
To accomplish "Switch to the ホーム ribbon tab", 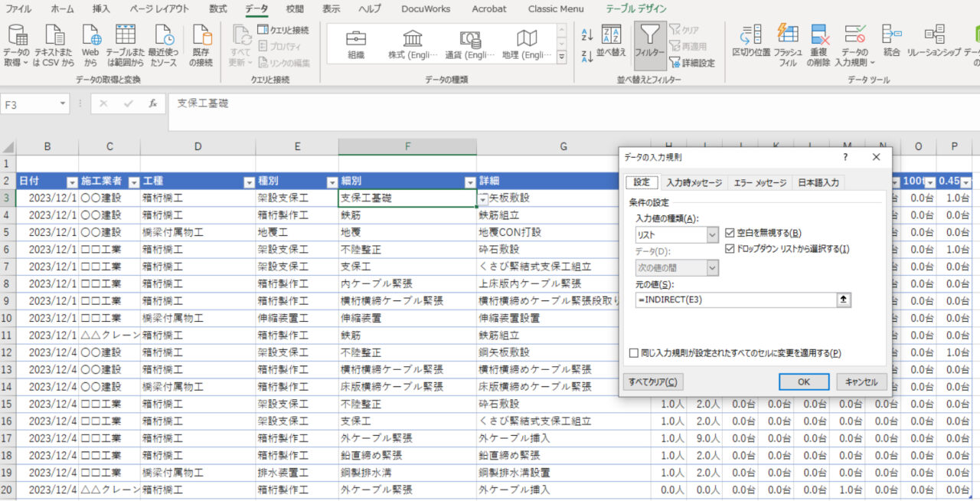I will pos(62,8).
